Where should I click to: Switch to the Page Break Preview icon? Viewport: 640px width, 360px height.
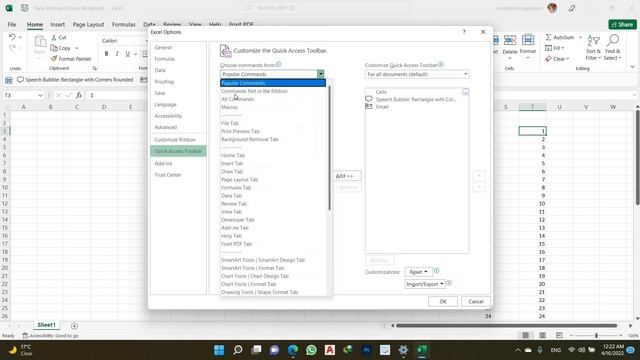(x=559, y=336)
